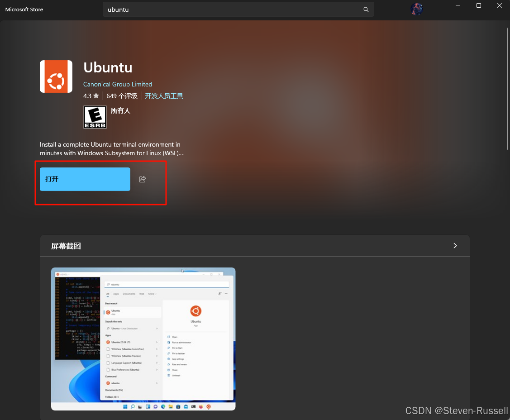Open the user profile avatar
The width and height of the screenshot is (510, 420).
tap(416, 9)
